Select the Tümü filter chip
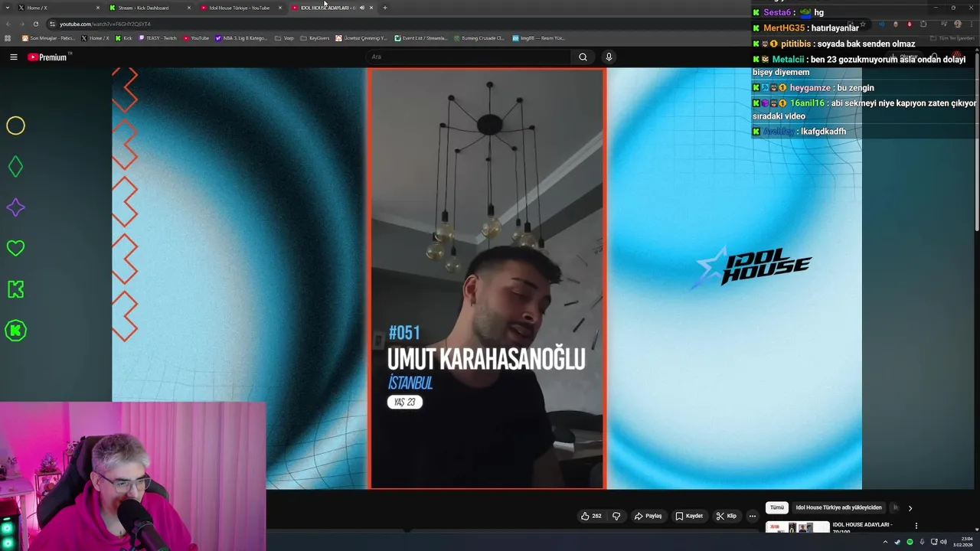Viewport: 980px width, 551px height. coord(777,507)
